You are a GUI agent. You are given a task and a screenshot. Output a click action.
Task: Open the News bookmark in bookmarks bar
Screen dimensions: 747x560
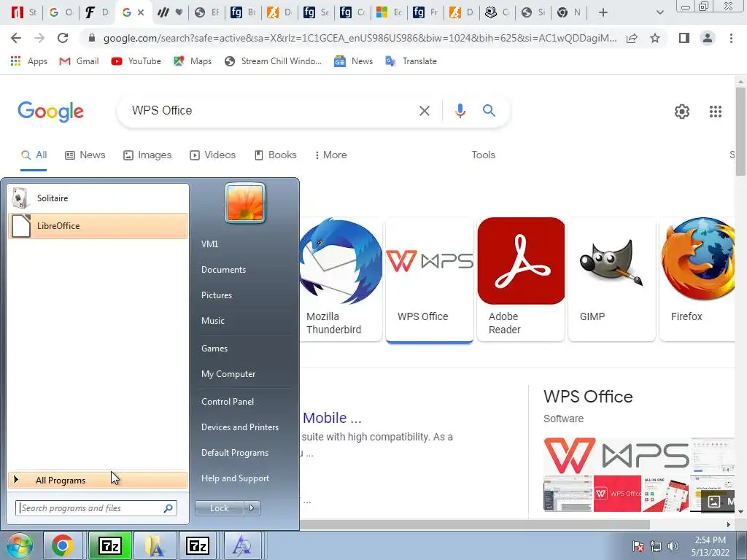coord(353,61)
